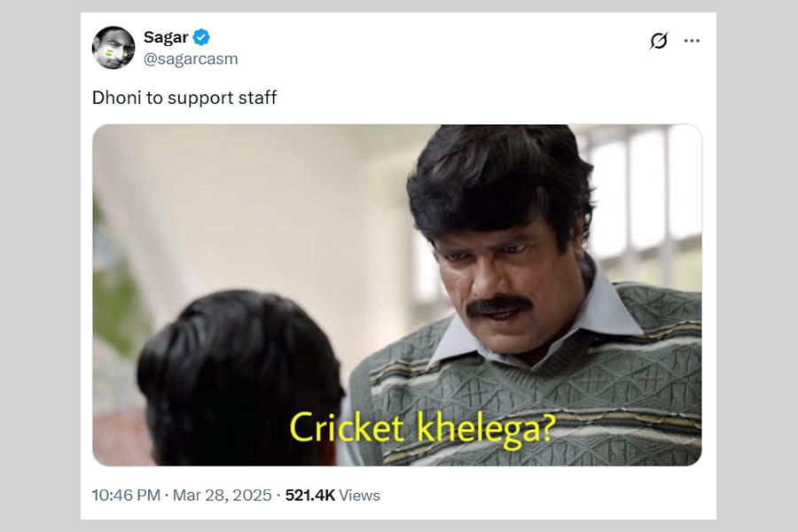Click the date "Mar 28, 2025"
Image resolution: width=798 pixels, height=532 pixels.
click(223, 496)
